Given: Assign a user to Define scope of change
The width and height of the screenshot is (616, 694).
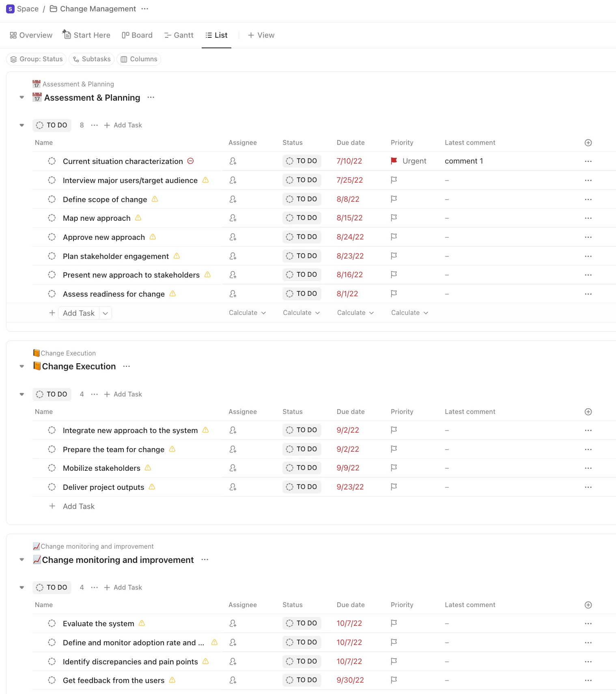Looking at the screenshot, I should click(233, 199).
